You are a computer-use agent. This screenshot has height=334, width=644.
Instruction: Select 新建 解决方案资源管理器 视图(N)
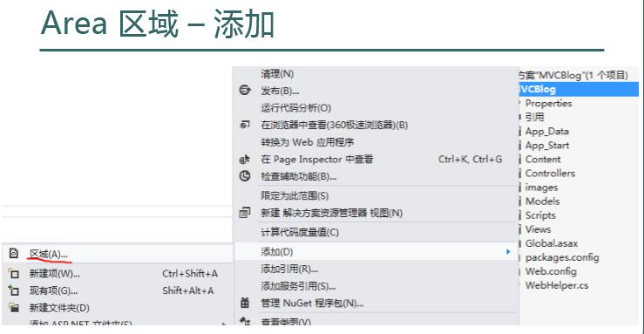(331, 213)
